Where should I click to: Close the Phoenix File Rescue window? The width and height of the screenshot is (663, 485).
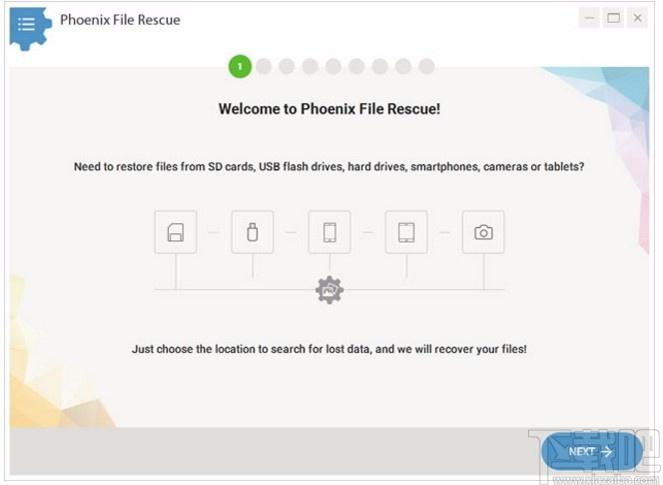click(637, 18)
